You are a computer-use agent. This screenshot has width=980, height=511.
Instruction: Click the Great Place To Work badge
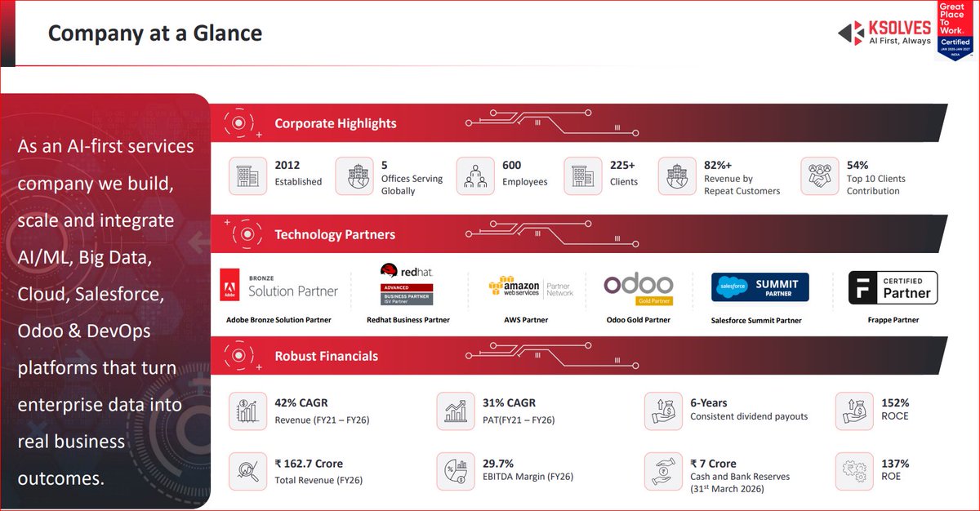coord(955,31)
